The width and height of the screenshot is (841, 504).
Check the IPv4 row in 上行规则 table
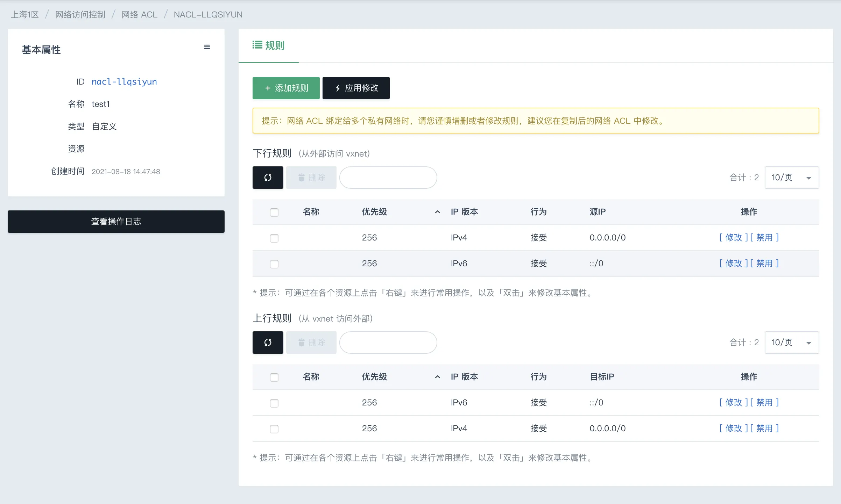point(274,429)
